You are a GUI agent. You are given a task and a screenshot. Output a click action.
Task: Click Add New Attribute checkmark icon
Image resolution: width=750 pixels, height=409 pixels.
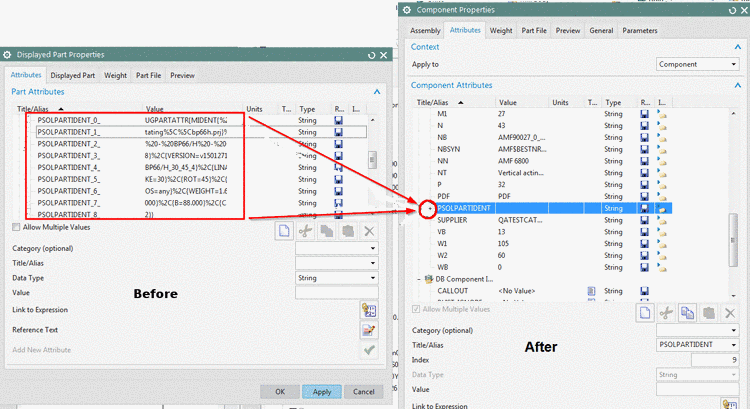click(369, 350)
